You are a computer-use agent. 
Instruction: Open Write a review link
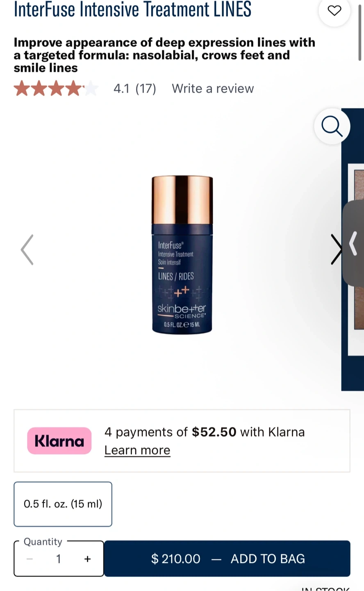point(213,89)
